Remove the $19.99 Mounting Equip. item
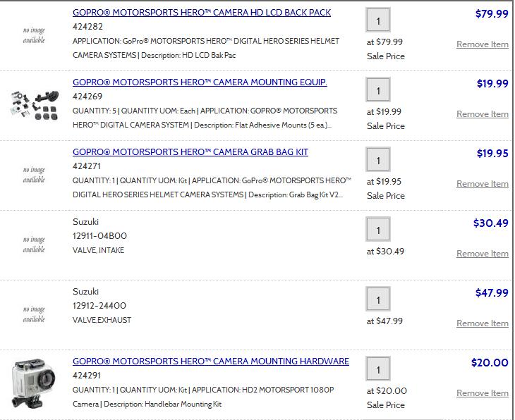This screenshot has height=420, width=515. point(482,114)
